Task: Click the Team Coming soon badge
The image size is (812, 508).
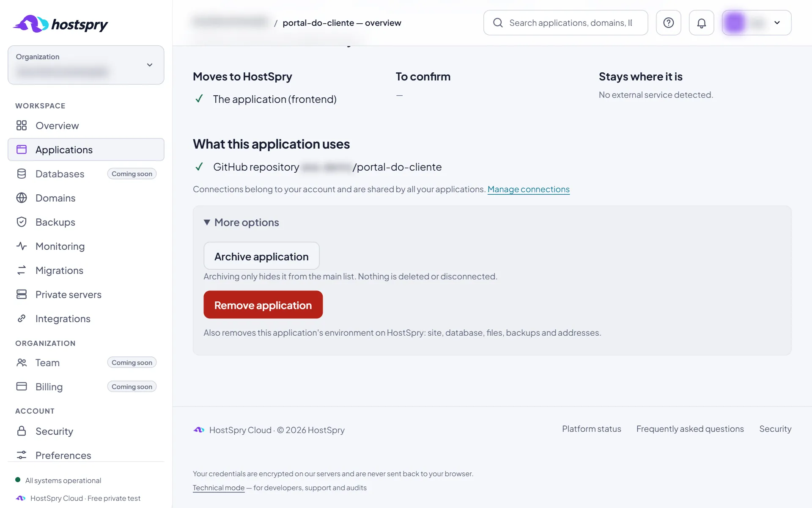Action: click(x=132, y=362)
